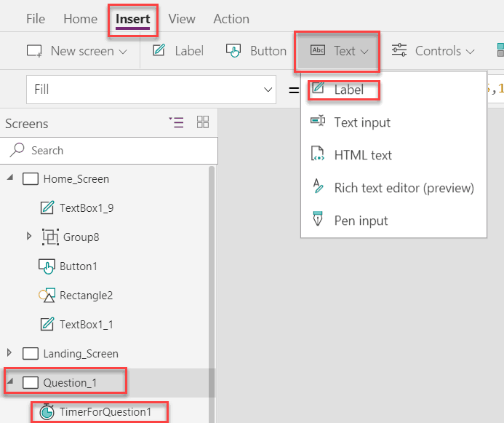This screenshot has width=504, height=423.
Task: Open the Action tab
Action: (x=231, y=19)
